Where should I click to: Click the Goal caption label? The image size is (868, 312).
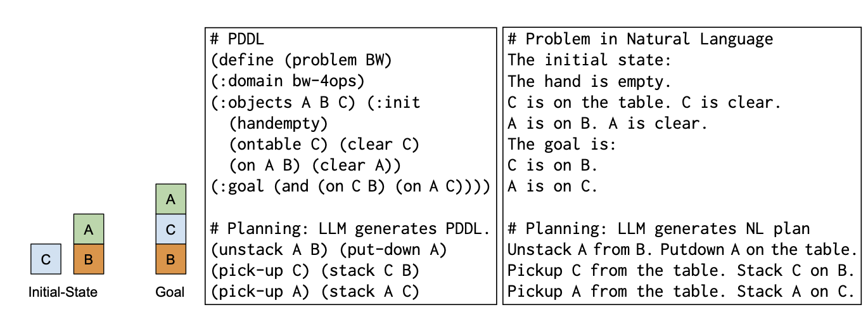click(x=170, y=292)
